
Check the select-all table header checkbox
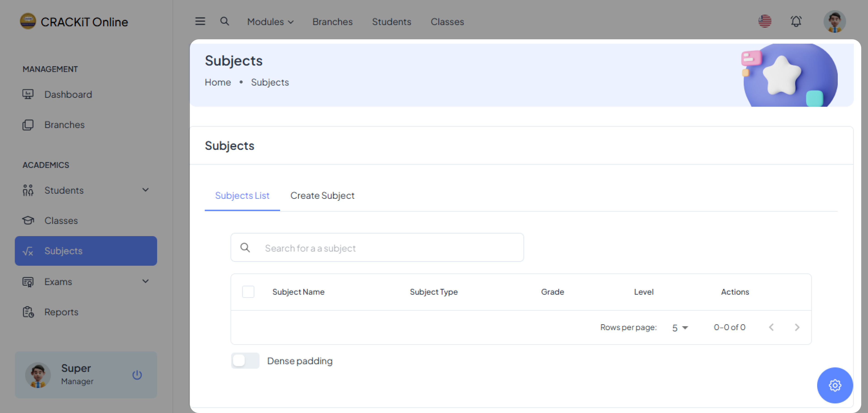(x=248, y=292)
